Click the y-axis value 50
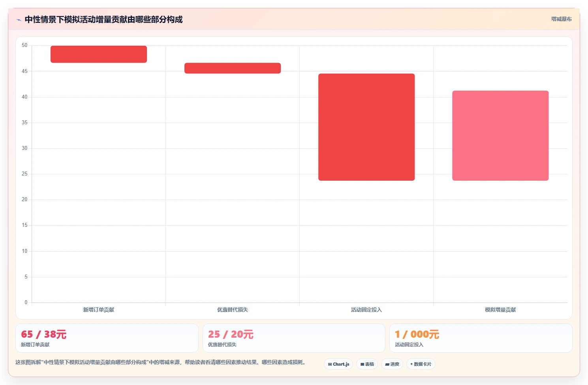The image size is (588, 385). [x=24, y=45]
